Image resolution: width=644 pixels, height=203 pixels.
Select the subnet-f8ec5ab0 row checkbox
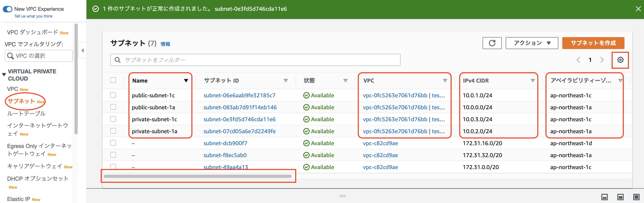[x=113, y=155]
